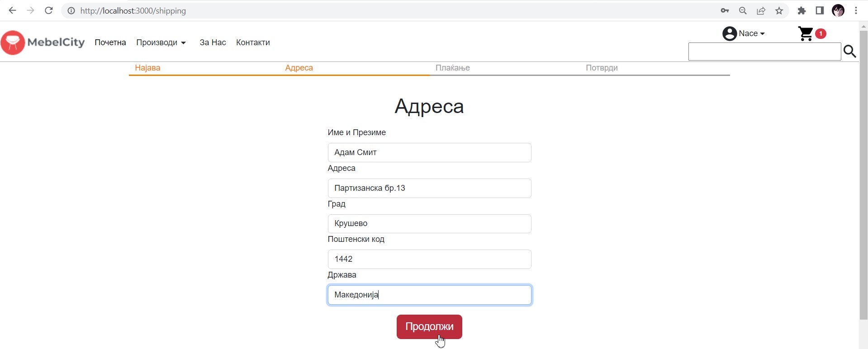Click the product search text box
Image resolution: width=868 pixels, height=349 pixels.
[764, 52]
